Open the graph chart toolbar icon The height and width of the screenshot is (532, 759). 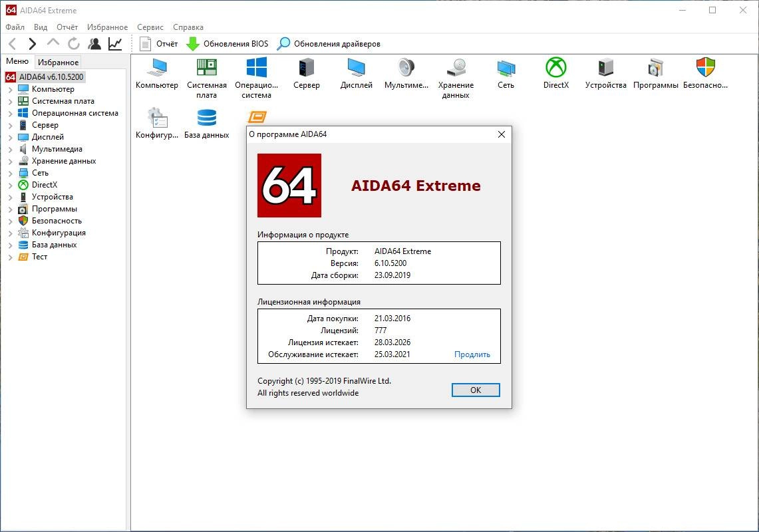(x=115, y=44)
